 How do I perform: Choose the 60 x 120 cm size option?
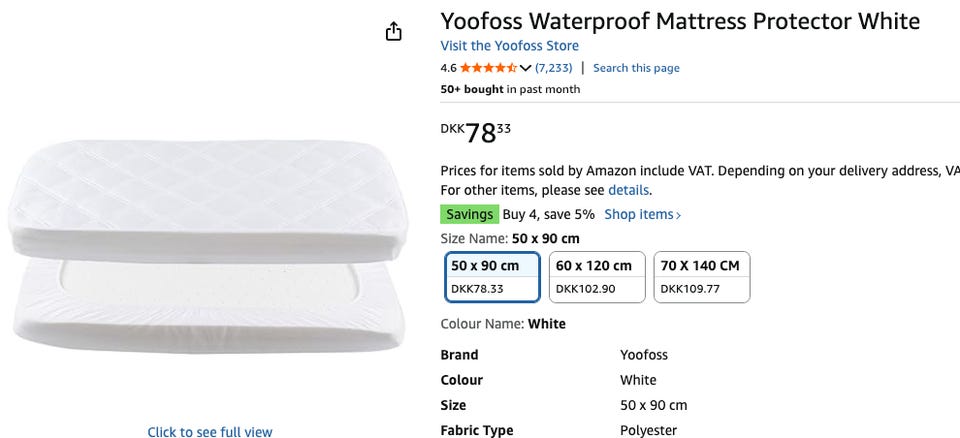[597, 277]
